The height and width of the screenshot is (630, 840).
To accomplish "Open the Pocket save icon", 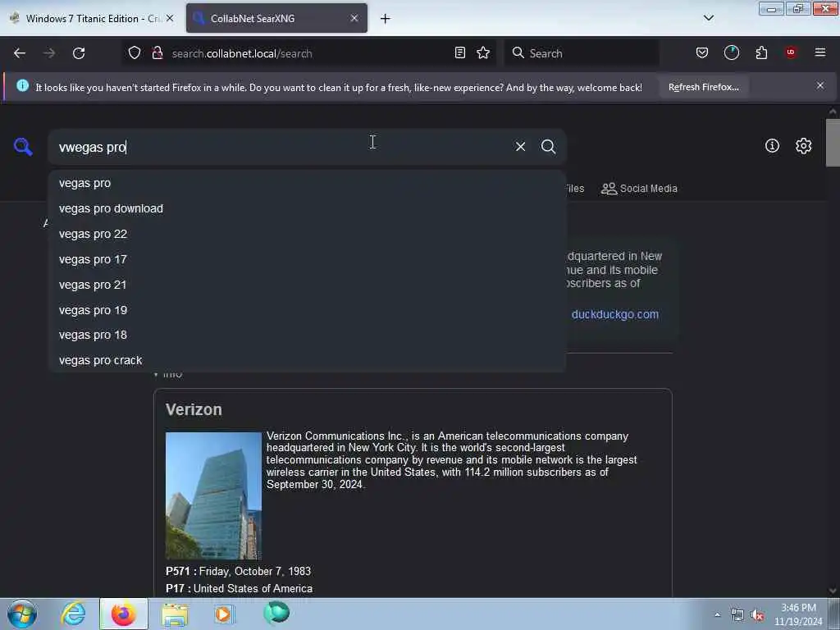I will click(702, 52).
